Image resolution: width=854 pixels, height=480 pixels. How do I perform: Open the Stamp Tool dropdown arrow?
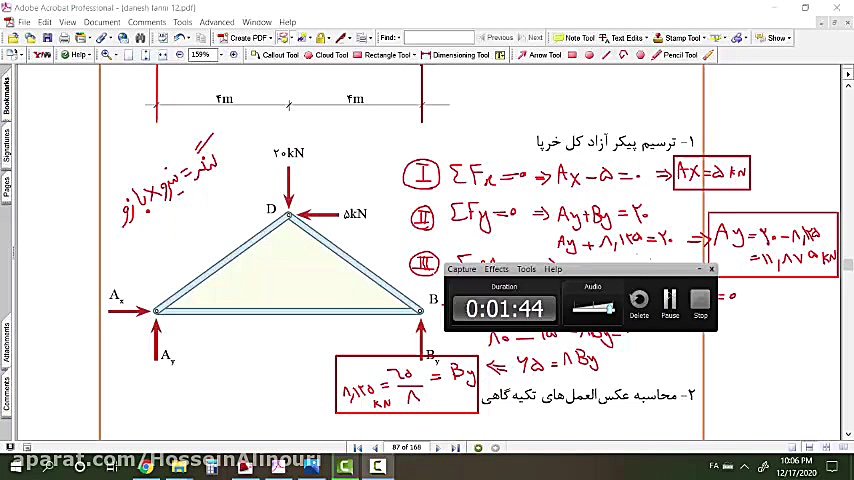click(x=704, y=38)
